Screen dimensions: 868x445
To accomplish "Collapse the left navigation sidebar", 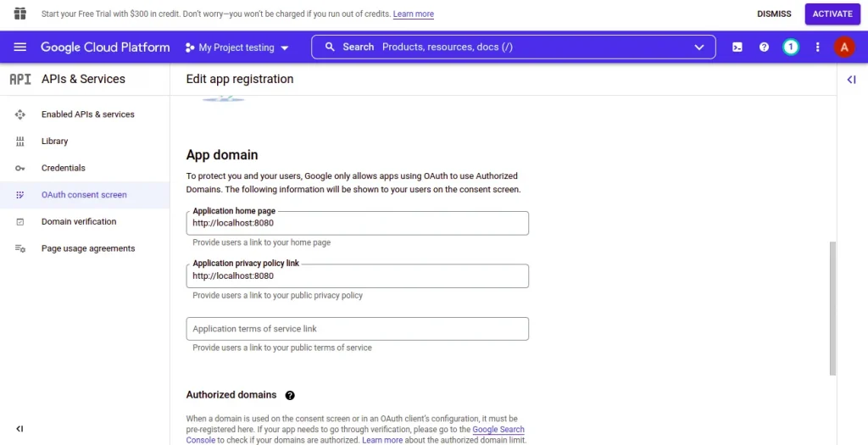I will coord(19,429).
